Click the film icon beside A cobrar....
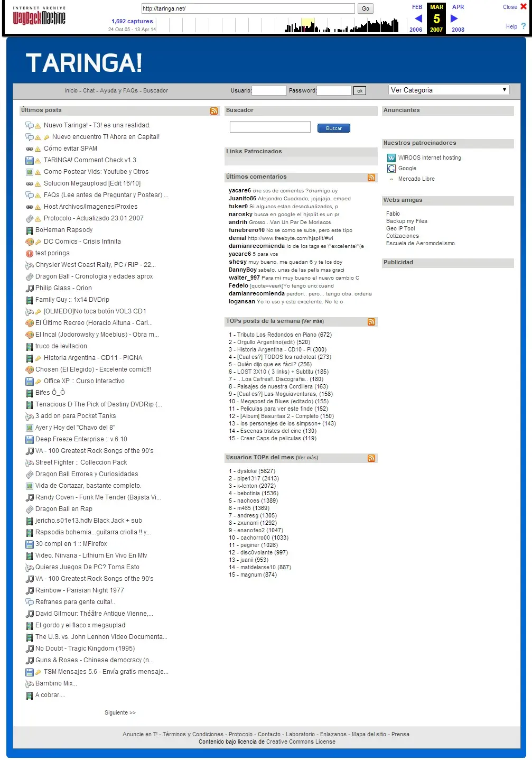This screenshot has height=760, width=532. point(30,696)
